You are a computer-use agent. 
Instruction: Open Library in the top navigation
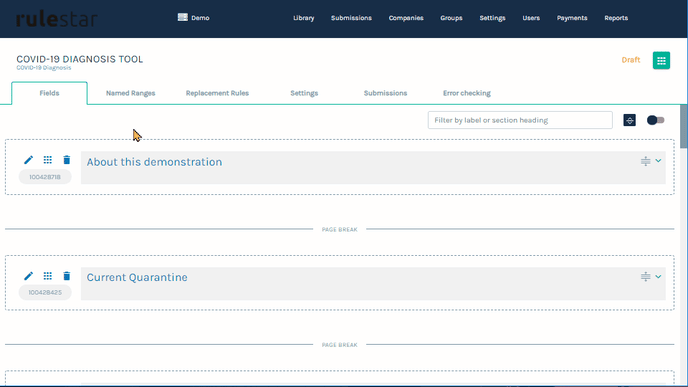pos(304,18)
